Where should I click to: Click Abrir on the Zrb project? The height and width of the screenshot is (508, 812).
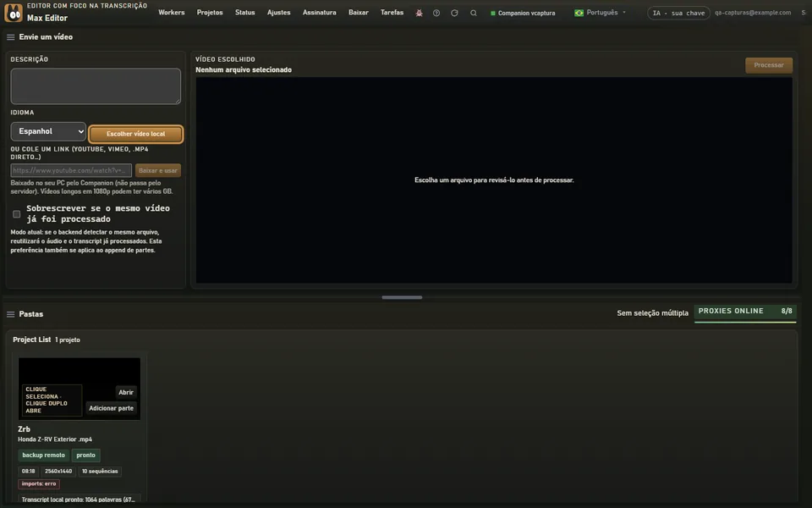126,392
